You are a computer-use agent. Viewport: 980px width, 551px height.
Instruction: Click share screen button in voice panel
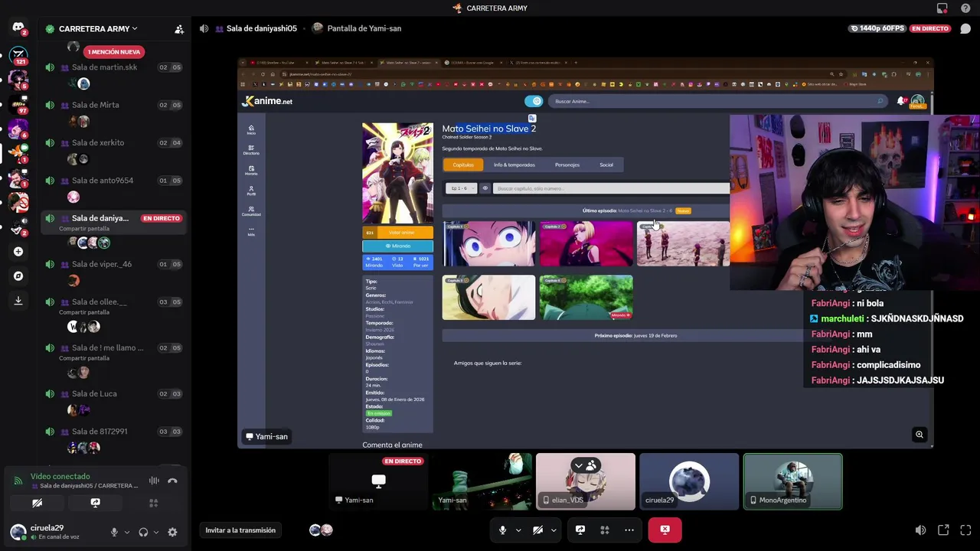95,503
